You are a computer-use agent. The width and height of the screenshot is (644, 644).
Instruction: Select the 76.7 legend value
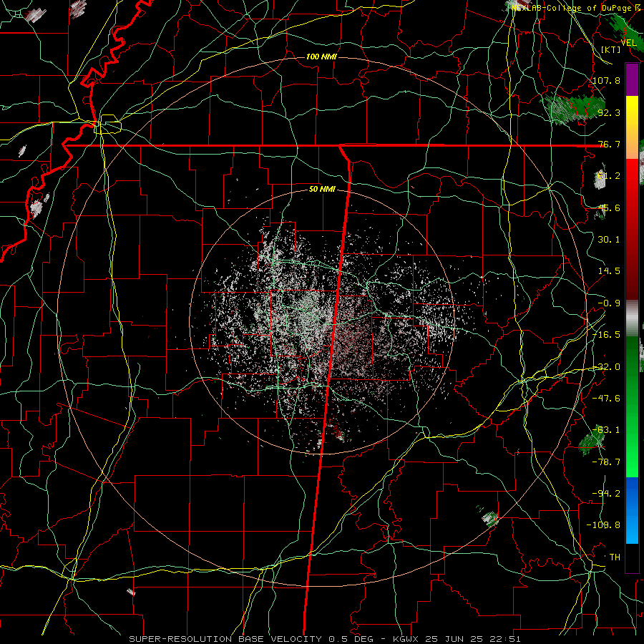coord(609,144)
